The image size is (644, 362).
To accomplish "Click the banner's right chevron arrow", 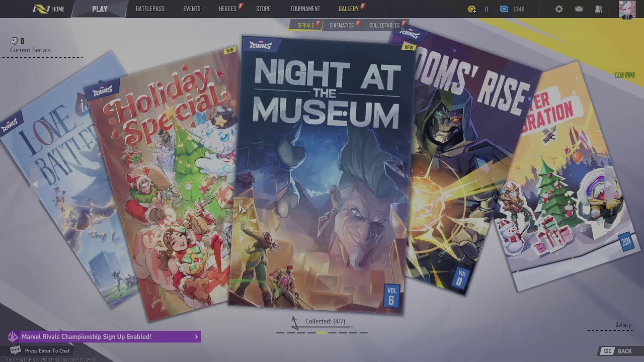I will pos(196,337).
